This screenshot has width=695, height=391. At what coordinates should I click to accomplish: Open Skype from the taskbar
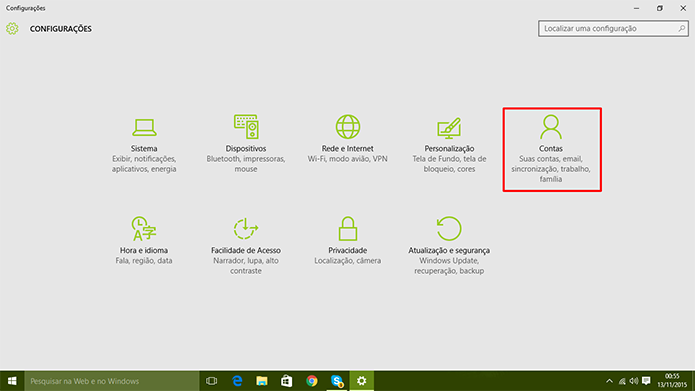tap(337, 381)
